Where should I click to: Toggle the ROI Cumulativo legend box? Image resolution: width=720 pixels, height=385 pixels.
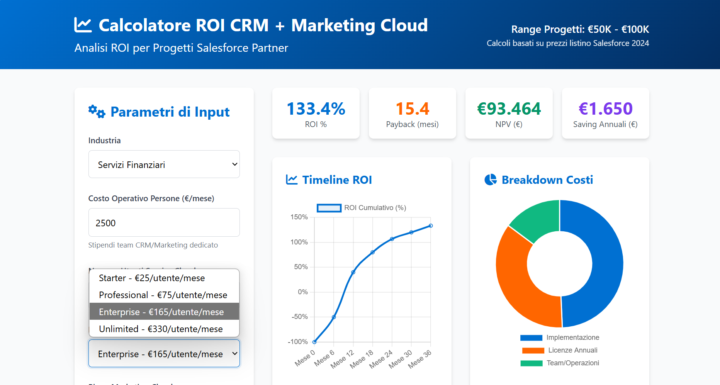(329, 208)
